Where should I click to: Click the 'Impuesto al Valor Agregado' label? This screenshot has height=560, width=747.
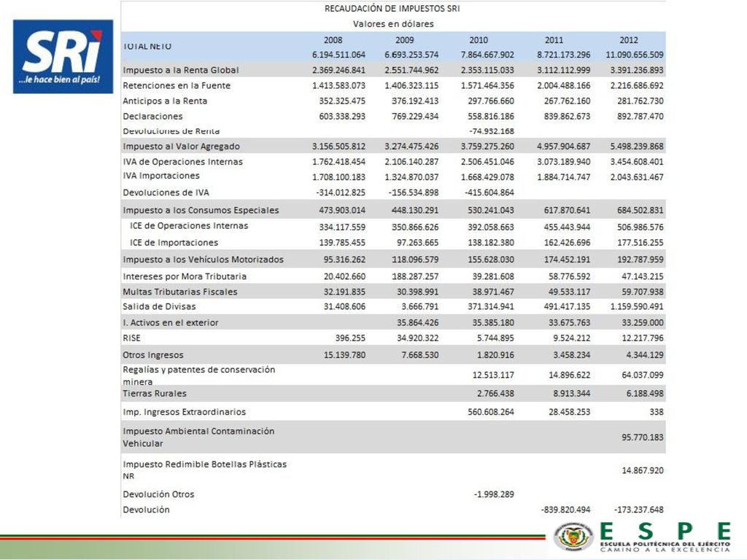pyautogui.click(x=181, y=146)
